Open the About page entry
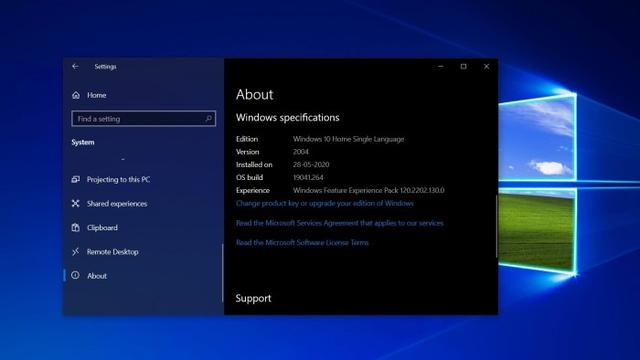Viewport: 640px width, 360px height. pos(97,276)
